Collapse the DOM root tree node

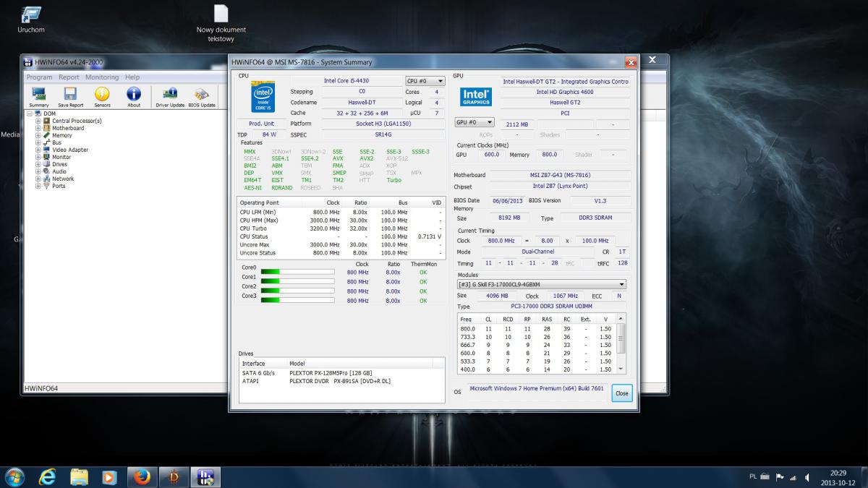click(x=30, y=114)
